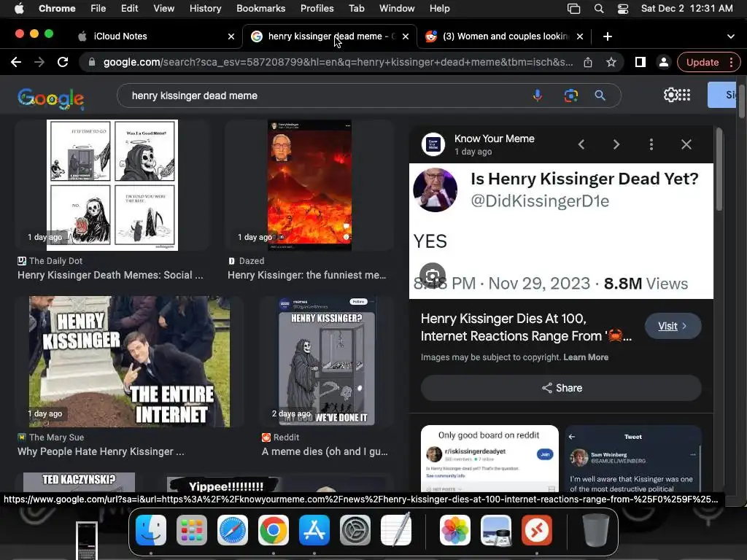Go to previous image in preview panel

point(581,144)
